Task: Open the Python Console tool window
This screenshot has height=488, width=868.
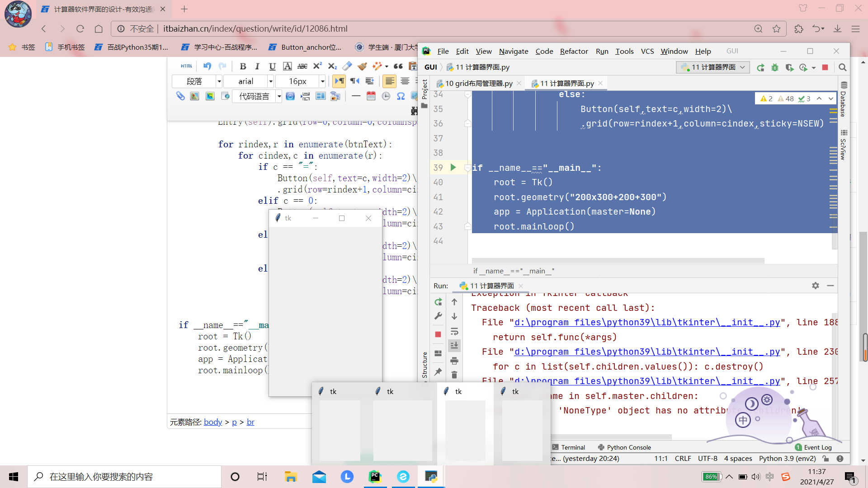Action: pyautogui.click(x=624, y=447)
